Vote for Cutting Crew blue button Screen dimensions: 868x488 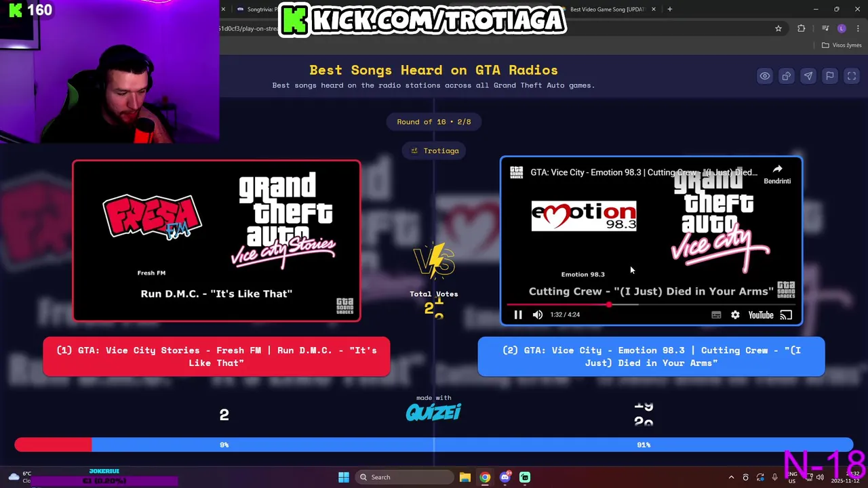pos(651,357)
